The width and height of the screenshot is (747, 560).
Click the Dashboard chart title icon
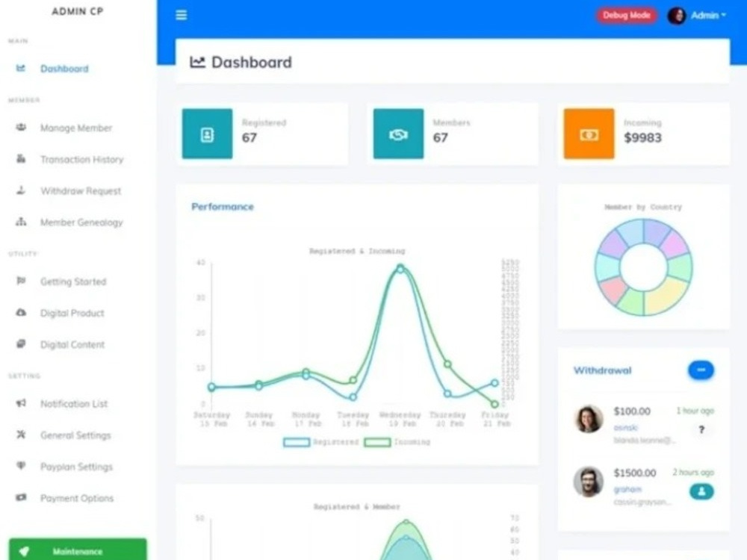coord(197,62)
